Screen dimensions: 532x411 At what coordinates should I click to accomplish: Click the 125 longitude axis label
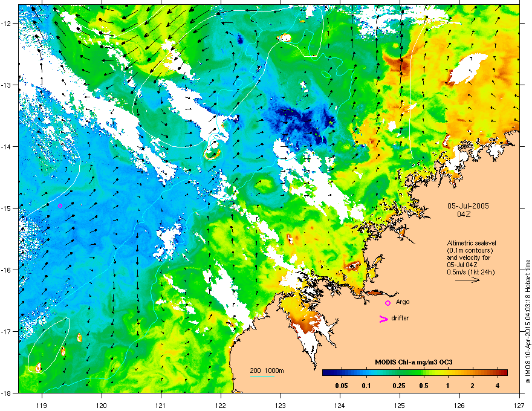click(400, 405)
